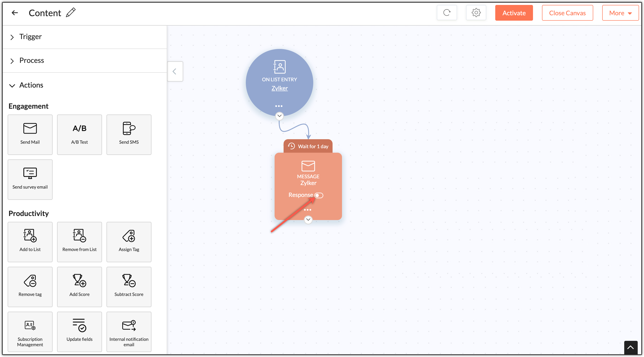The image size is (644, 357).
Task: Open the settings gear icon
Action: [476, 13]
